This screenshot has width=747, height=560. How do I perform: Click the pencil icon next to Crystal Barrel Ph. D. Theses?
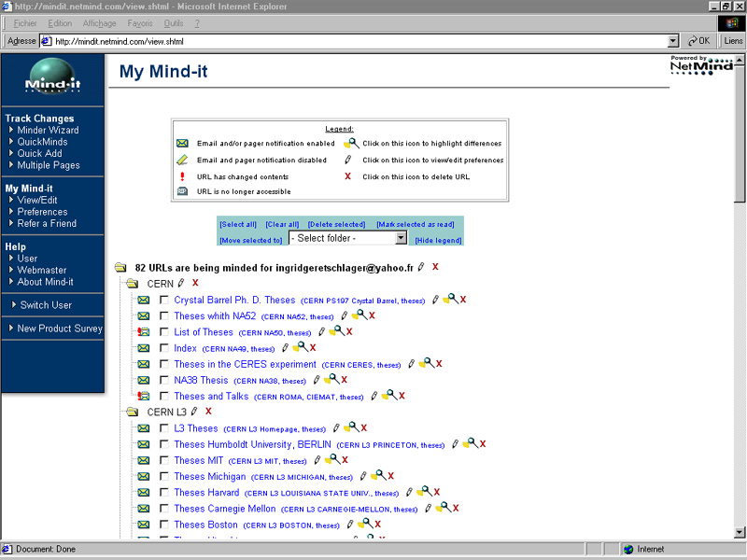pyautogui.click(x=435, y=300)
